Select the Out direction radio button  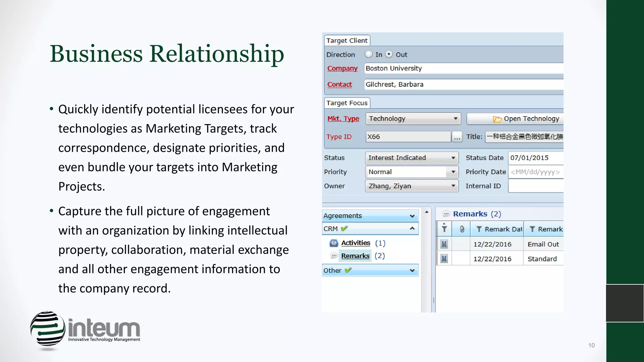coord(389,54)
